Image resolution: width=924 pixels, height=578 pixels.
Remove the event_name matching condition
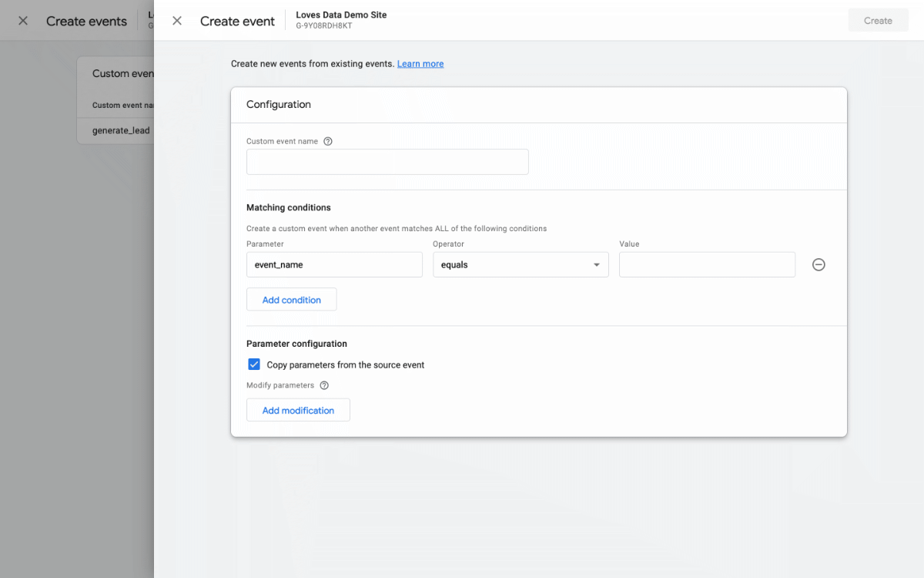point(819,264)
